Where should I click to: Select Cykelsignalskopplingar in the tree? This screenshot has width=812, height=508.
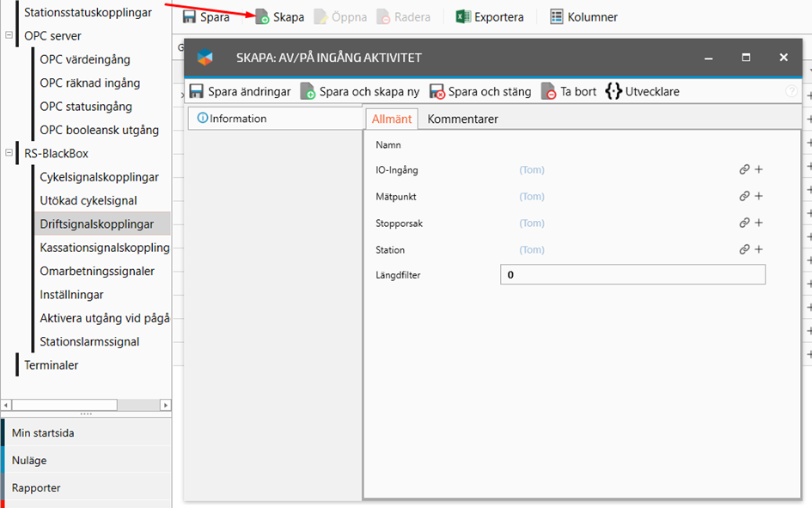[99, 177]
